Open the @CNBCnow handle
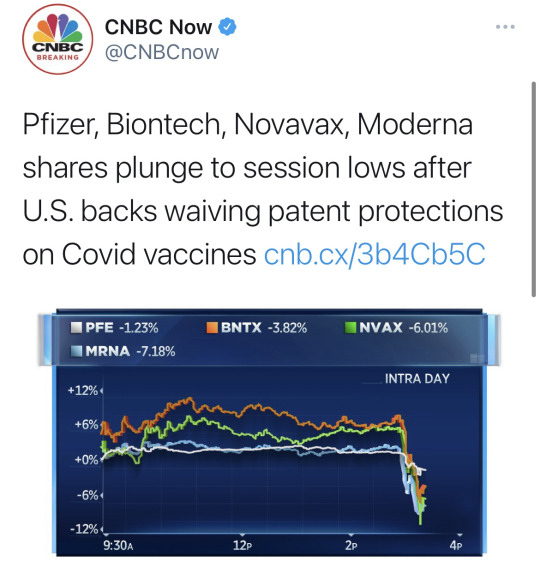 coord(162,52)
